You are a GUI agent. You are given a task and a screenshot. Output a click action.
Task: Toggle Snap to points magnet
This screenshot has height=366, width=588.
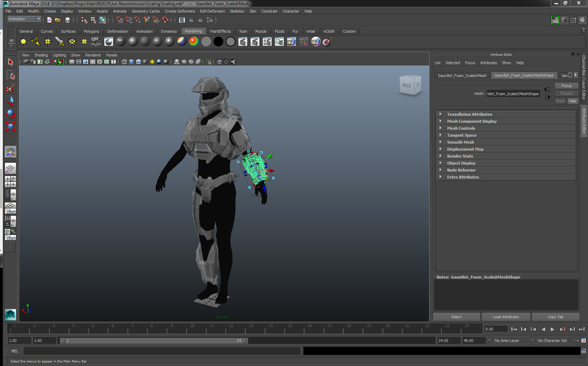pyautogui.click(x=138, y=20)
